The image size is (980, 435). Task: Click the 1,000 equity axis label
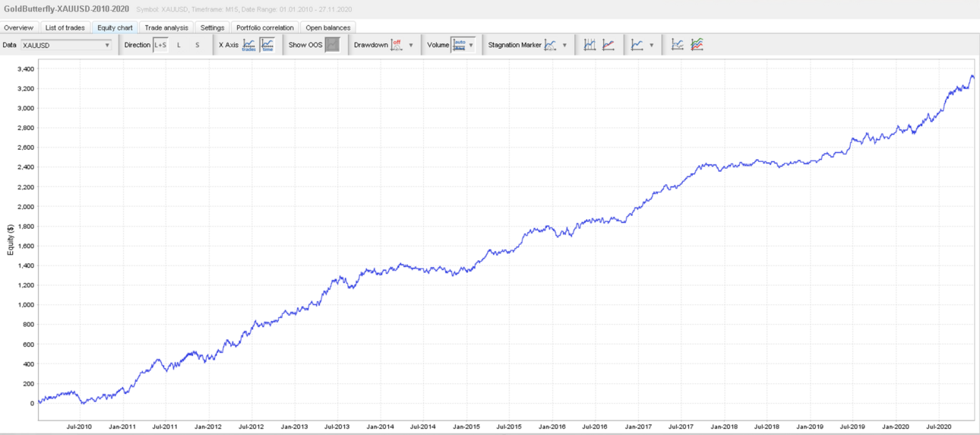(25, 305)
